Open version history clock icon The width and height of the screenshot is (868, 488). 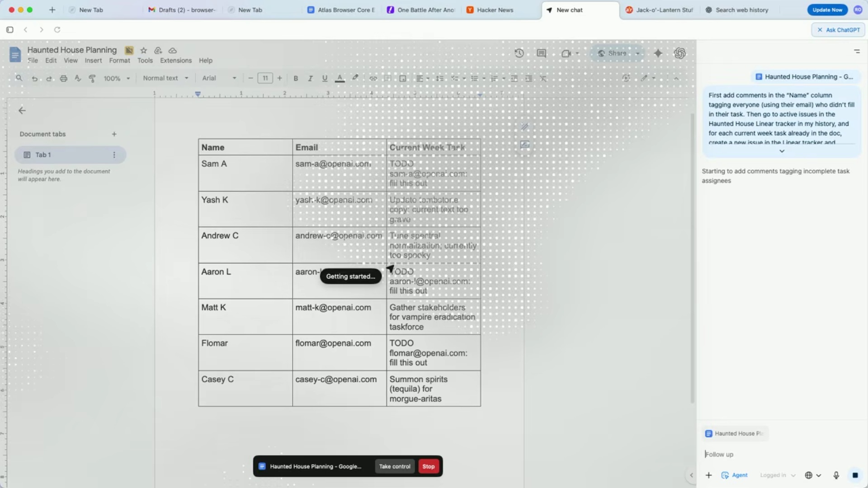click(519, 53)
